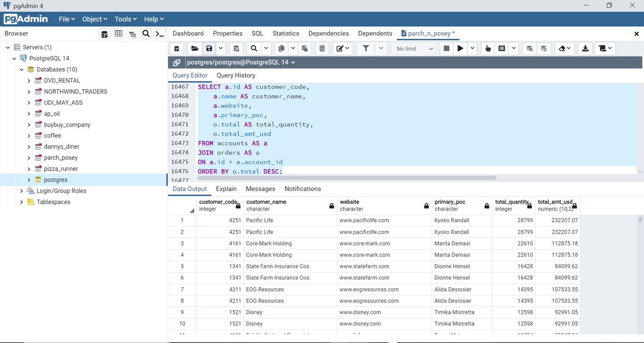The height and width of the screenshot is (343, 644).
Task: Expand the parch_posey database node
Action: [x=29, y=158]
